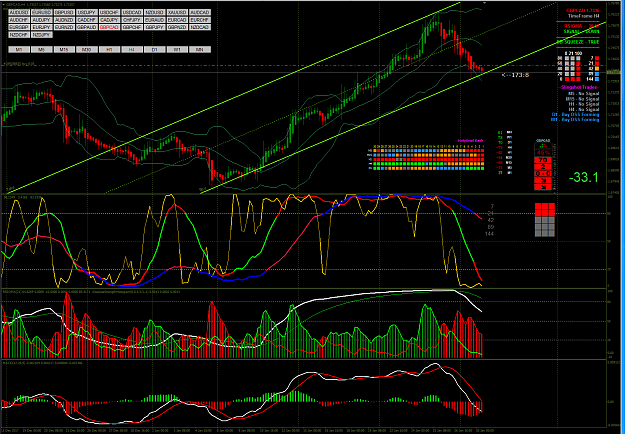Open the USDCHF symbol chart
This screenshot has width=625, height=434.
(110, 12)
